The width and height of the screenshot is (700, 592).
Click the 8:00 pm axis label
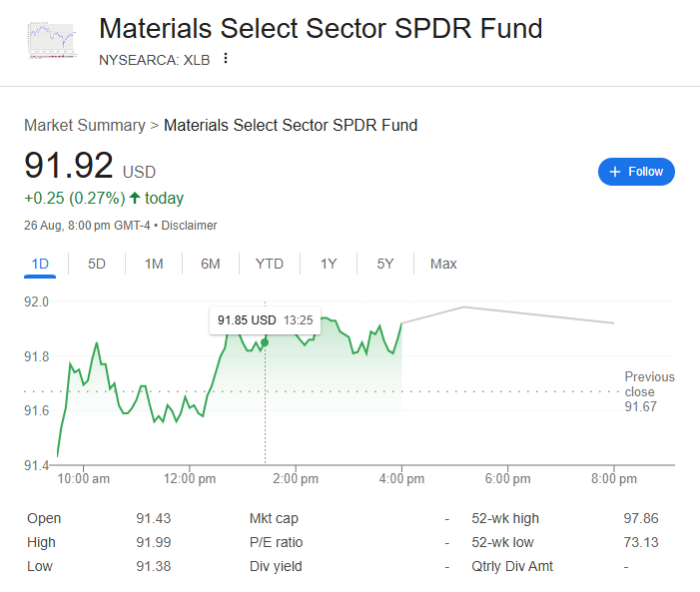614,479
